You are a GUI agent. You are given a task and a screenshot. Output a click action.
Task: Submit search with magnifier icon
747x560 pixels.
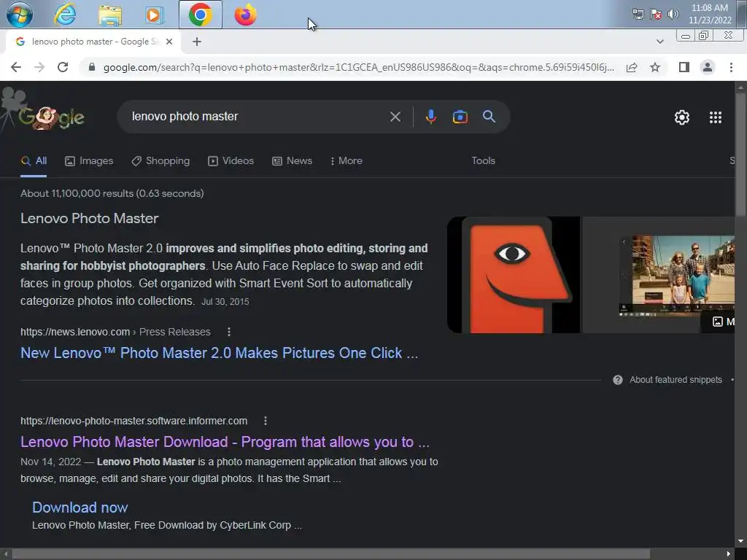coord(489,116)
